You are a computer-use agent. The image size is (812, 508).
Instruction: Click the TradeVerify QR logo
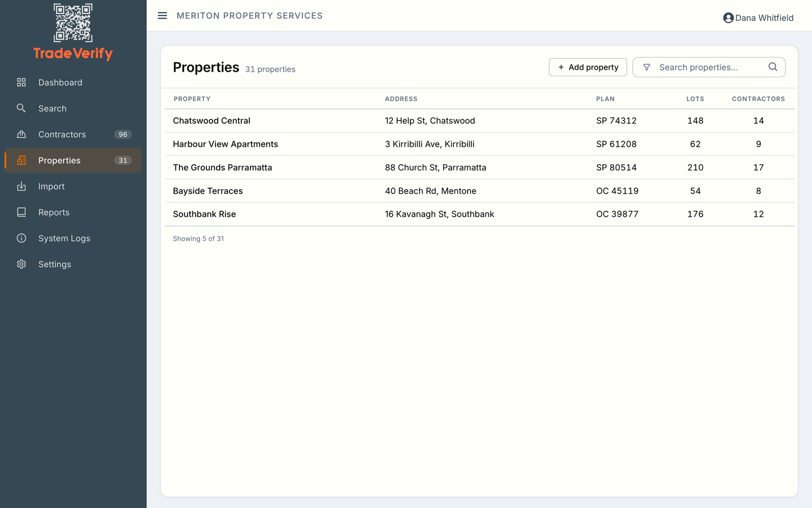[73, 23]
